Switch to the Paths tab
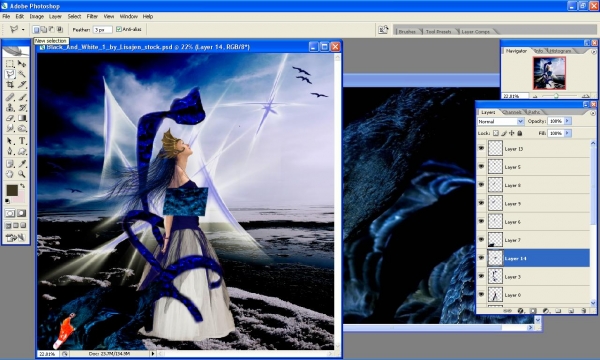 click(534, 112)
